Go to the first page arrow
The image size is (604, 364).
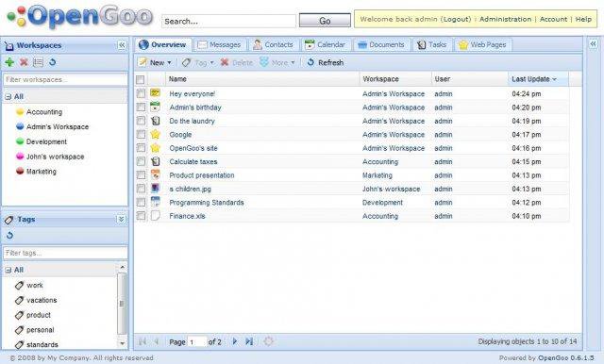pos(143,341)
